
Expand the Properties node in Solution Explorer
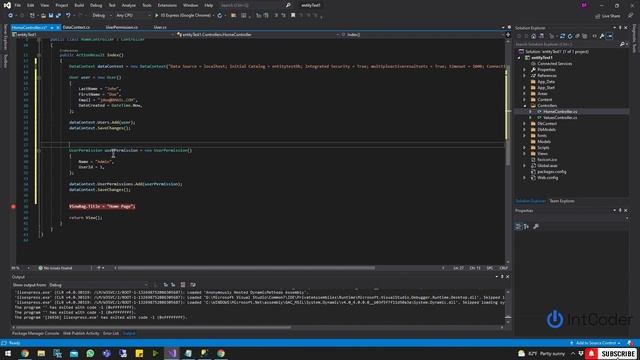point(524,70)
